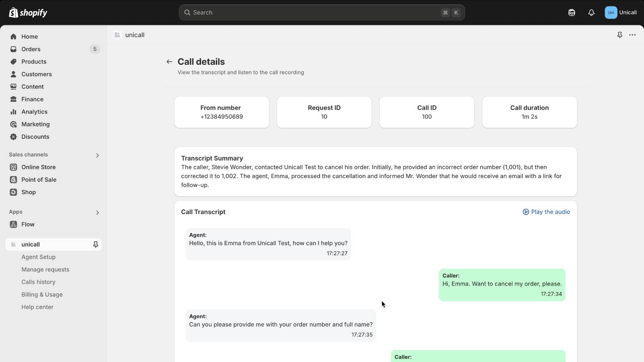This screenshot has width=644, height=362.
Task: Pin the app with top-right pin icon
Action: (x=620, y=35)
